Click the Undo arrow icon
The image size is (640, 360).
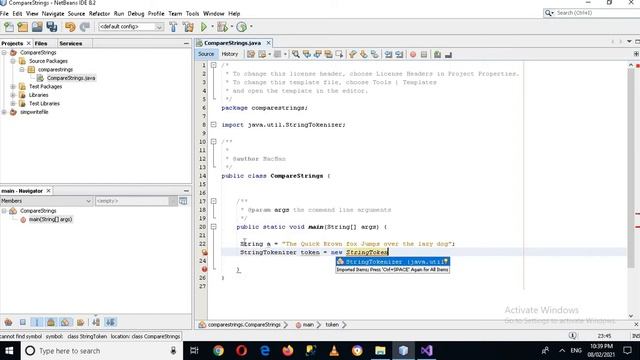[x=70, y=27]
